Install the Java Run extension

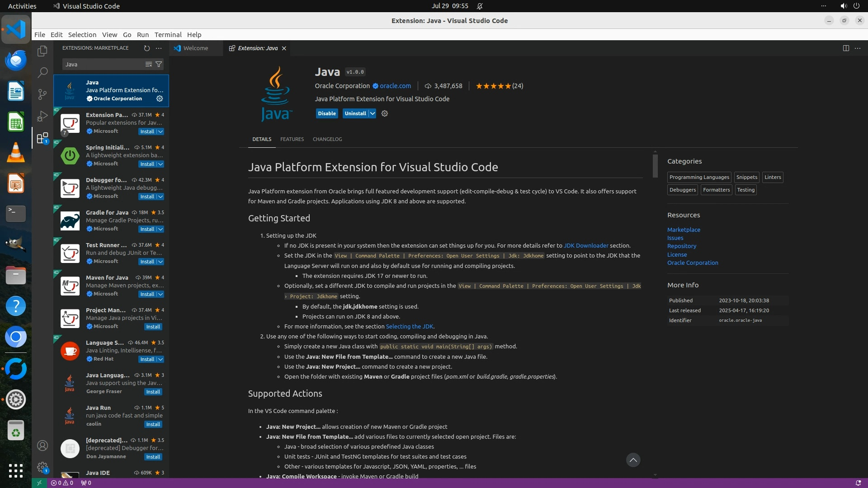pos(153,424)
